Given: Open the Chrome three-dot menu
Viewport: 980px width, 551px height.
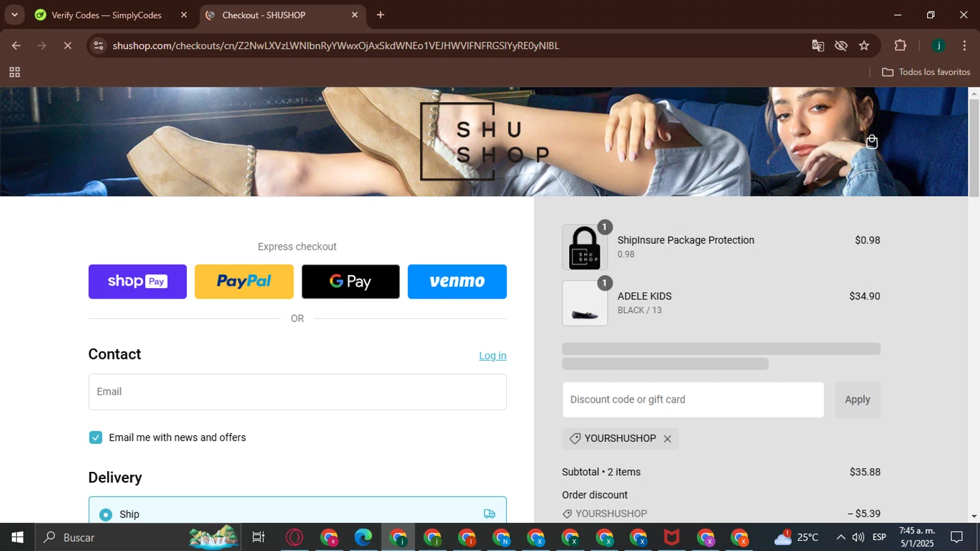Looking at the screenshot, I should [964, 46].
